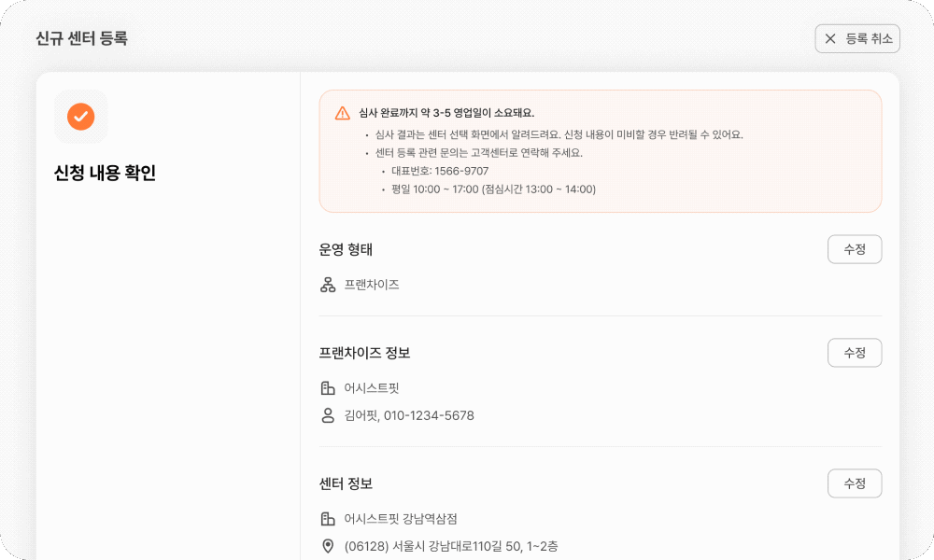The width and height of the screenshot is (934, 560).
Task: Select the 운영 형태 section heading
Action: tap(346, 249)
